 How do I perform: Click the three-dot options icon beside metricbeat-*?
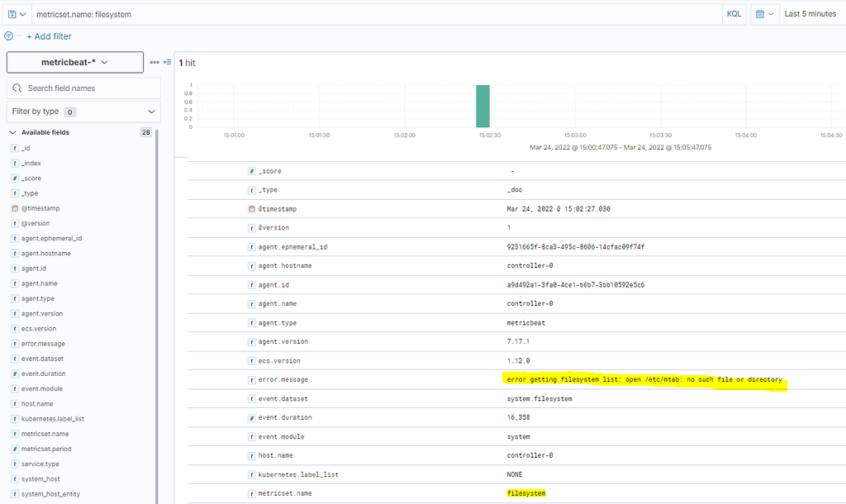tap(155, 62)
